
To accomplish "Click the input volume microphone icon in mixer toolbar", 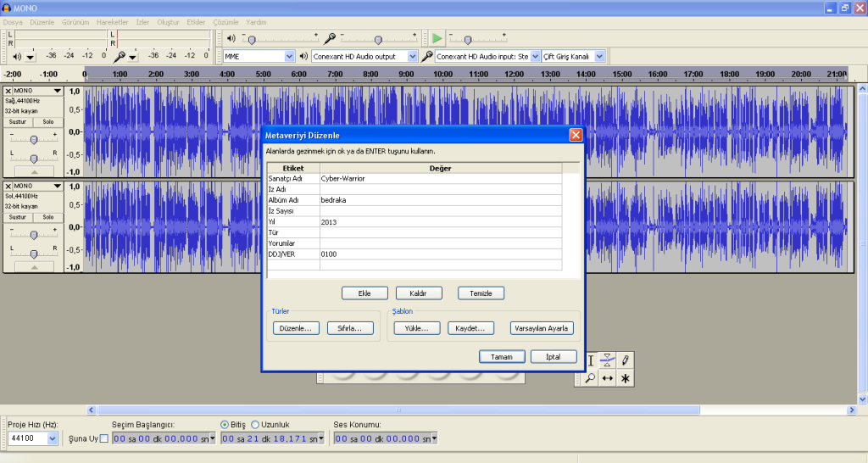I will click(x=330, y=38).
